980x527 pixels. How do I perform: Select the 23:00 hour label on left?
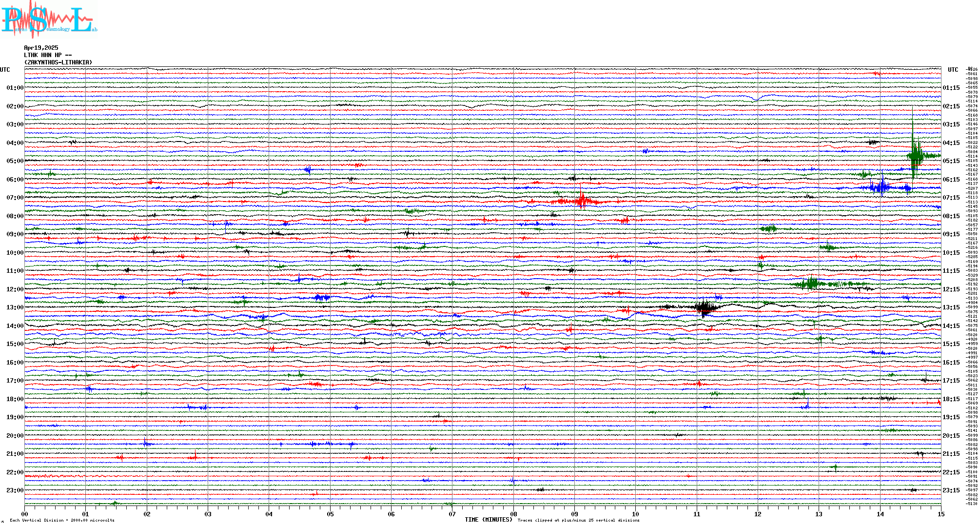tap(15, 490)
